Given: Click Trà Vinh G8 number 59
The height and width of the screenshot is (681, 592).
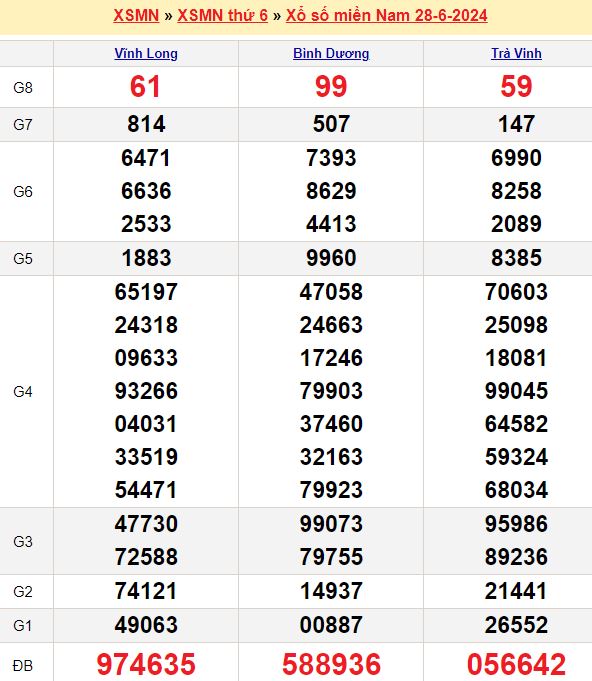Looking at the screenshot, I should 516,86.
